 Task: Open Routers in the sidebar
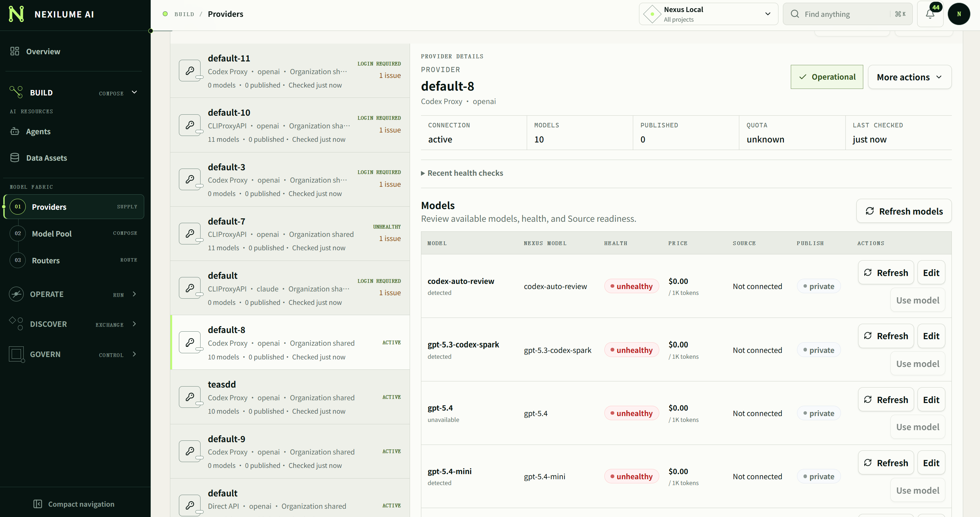[74, 260]
